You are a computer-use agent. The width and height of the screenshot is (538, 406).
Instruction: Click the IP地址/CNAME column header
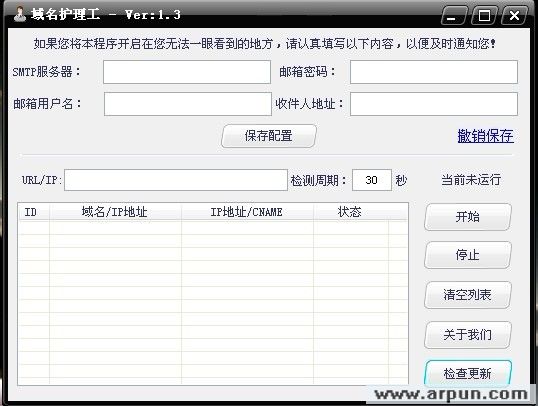247,212
